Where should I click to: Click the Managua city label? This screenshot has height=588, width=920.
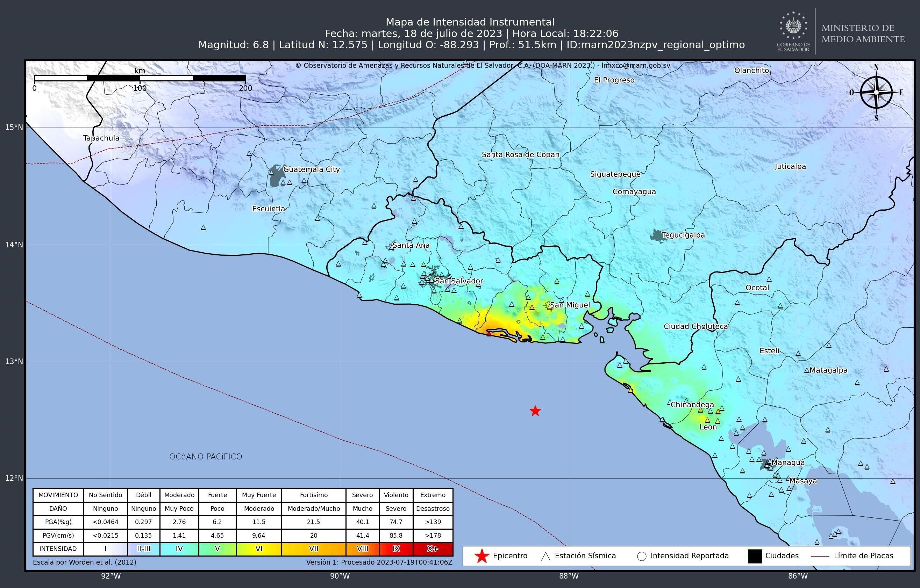click(x=788, y=462)
